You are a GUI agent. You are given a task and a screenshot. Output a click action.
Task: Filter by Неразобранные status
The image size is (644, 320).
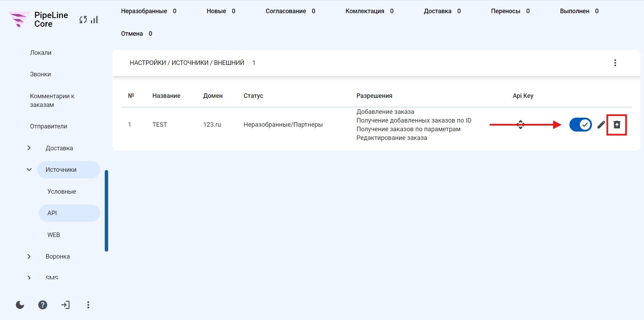(148, 11)
